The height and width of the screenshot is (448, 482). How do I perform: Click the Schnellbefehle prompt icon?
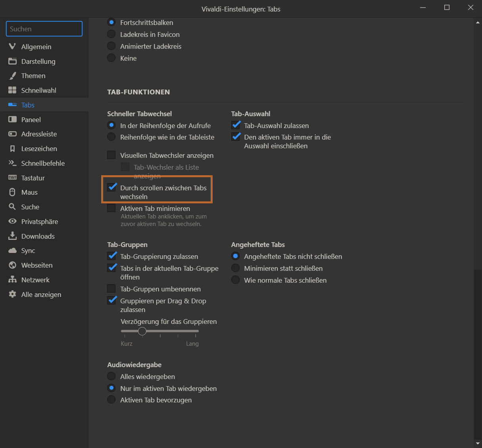pos(12,163)
